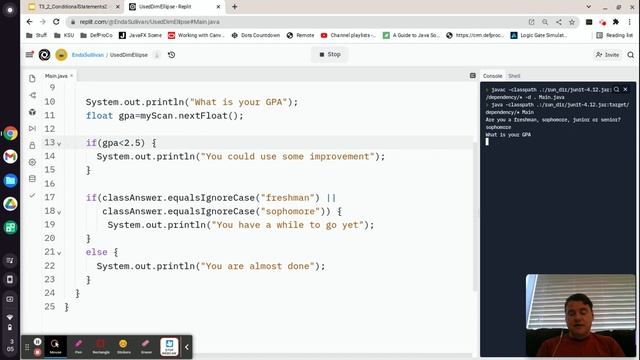Viewport: 640px width, 360px height.
Task: Clear the console with the X icon
Action: tap(625, 89)
